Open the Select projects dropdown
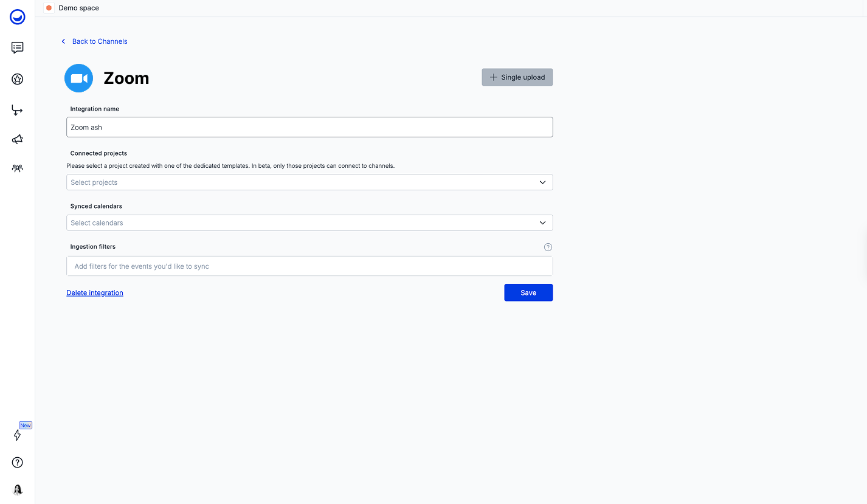Screen dimensions: 867x504 309,182
